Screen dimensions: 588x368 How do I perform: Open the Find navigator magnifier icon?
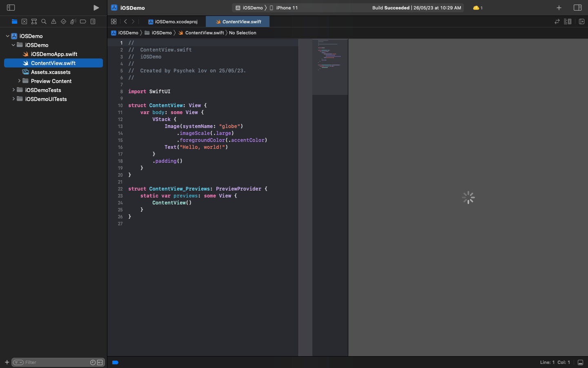(44, 22)
